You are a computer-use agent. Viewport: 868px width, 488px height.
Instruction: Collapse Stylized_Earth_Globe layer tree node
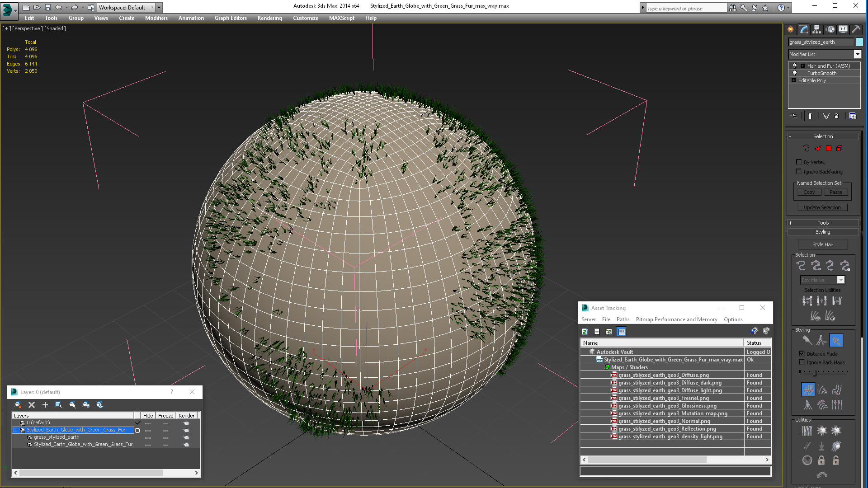click(15, 430)
